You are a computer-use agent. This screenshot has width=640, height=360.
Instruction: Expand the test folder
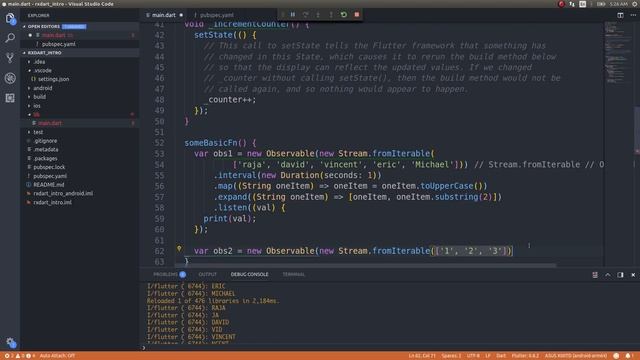tap(80, 132)
